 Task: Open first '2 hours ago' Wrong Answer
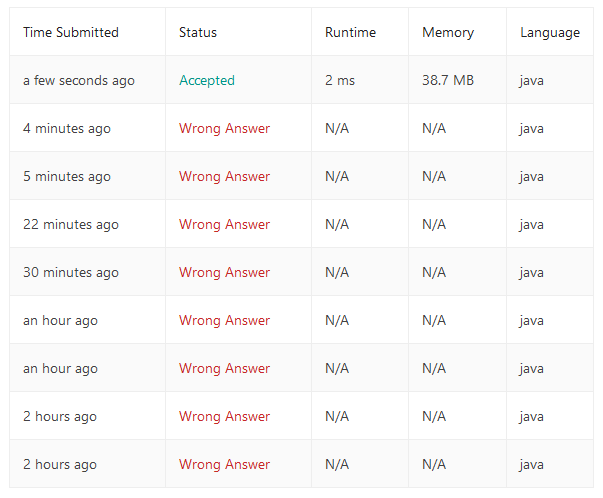tap(225, 416)
